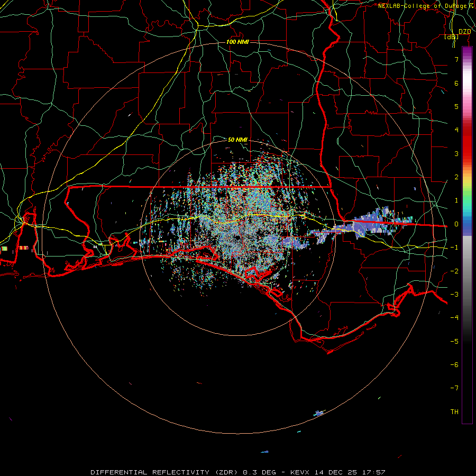The image size is (476, 476).
Task: Click the 0 value on the color scale
Action: pyautogui.click(x=456, y=224)
